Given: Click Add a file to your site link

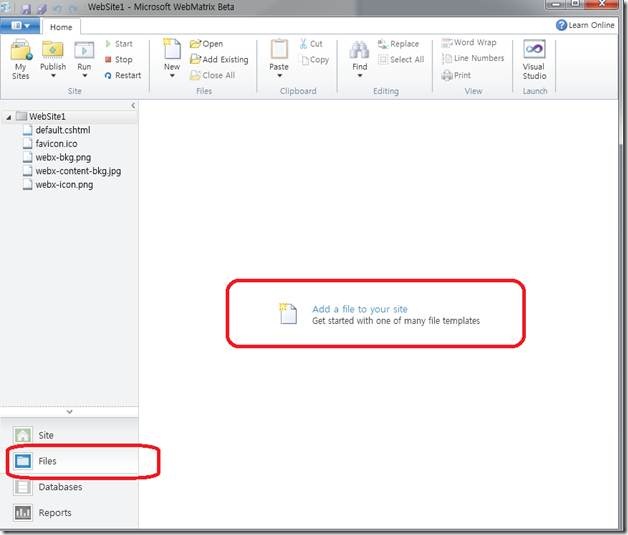Looking at the screenshot, I should click(x=360, y=309).
